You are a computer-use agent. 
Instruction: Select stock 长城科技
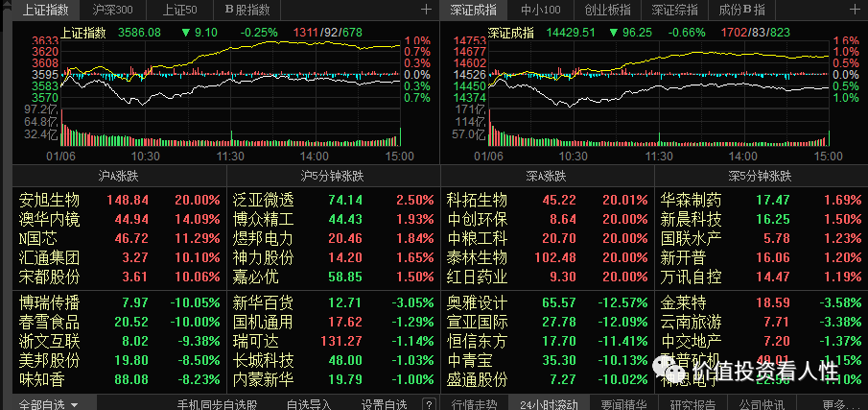pos(264,361)
